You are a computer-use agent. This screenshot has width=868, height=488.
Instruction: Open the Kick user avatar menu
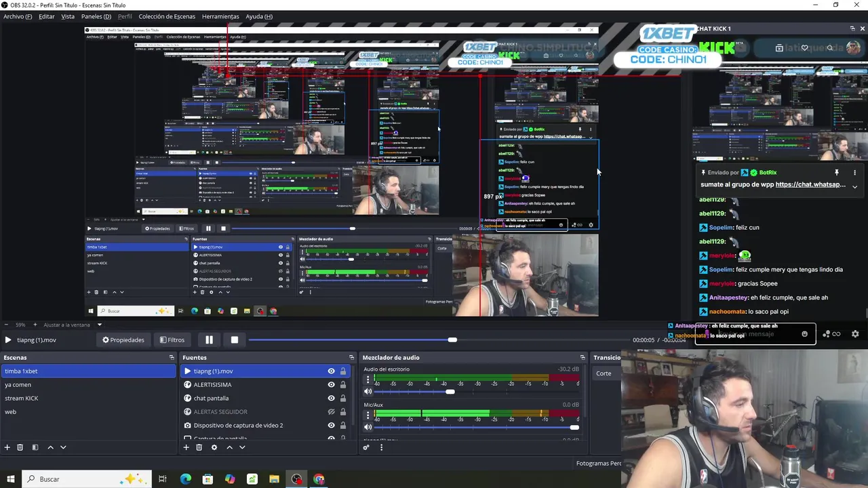coord(854,48)
